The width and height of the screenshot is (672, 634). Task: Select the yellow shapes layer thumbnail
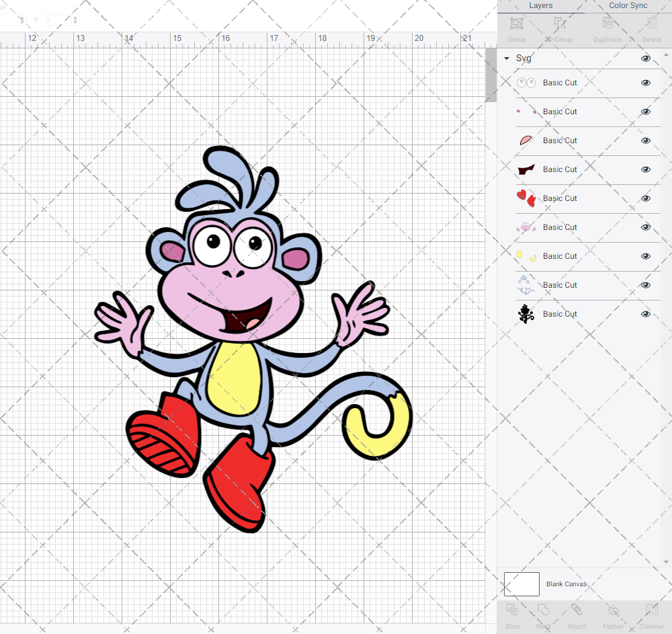[x=526, y=256]
